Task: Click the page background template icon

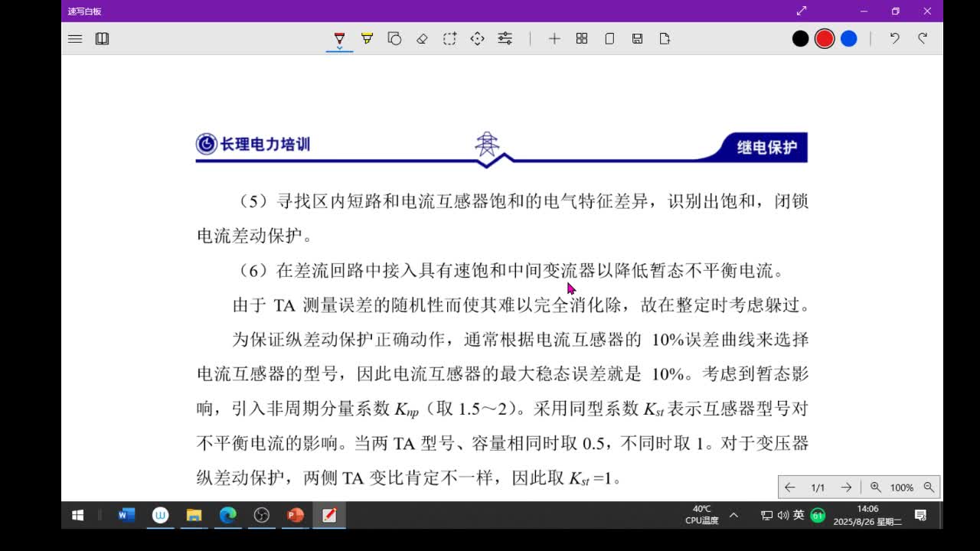Action: [609, 38]
